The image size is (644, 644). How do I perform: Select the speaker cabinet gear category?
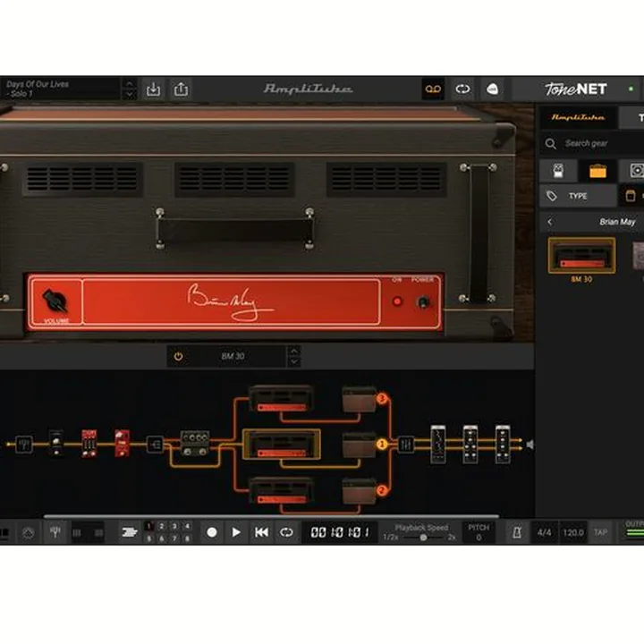[636, 171]
